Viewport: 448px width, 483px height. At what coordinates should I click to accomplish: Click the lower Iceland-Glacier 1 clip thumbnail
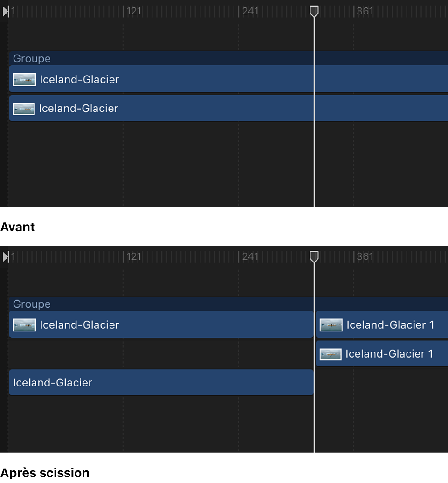tap(331, 354)
